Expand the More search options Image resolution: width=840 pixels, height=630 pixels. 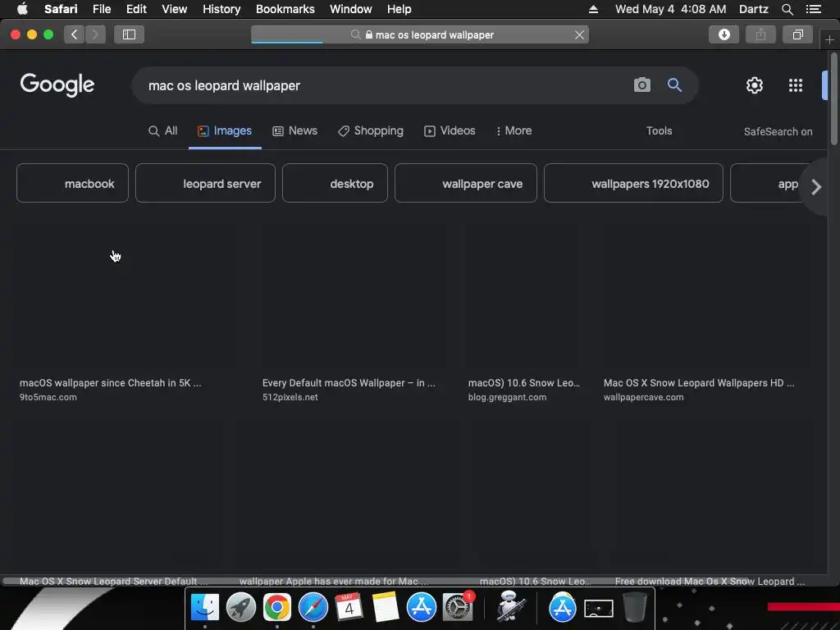click(514, 130)
